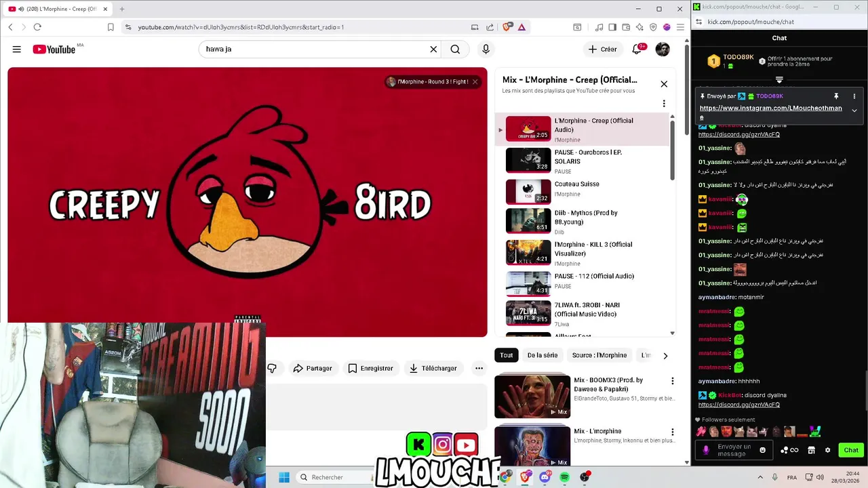Screen dimensions: 868x488
Task: Open a new browser tab
Action: [x=122, y=9]
